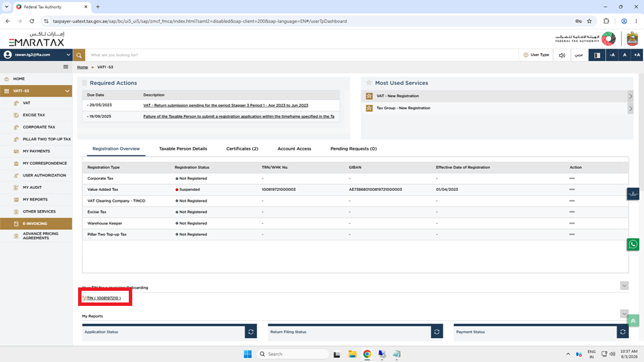Open Tax Group - New Registration service

pos(404,108)
